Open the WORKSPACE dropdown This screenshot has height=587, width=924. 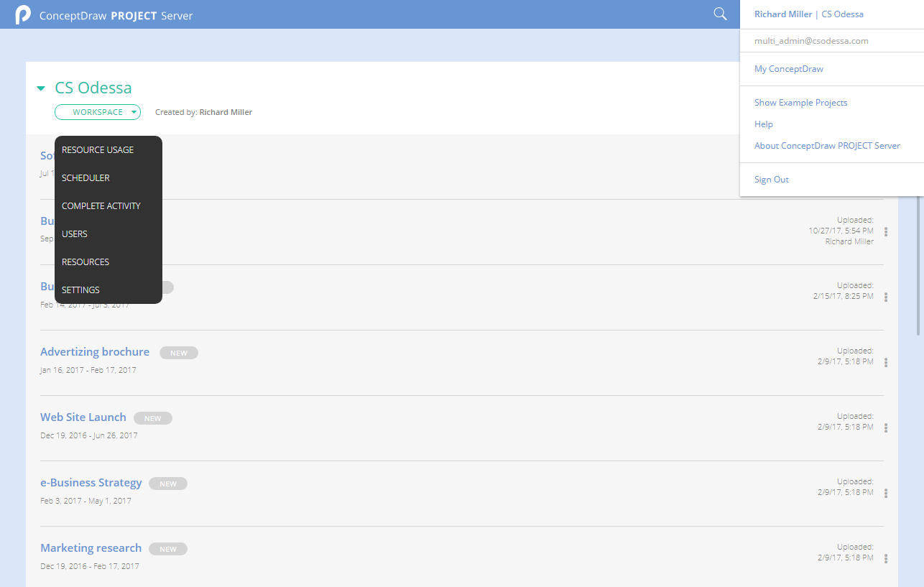[98, 112]
